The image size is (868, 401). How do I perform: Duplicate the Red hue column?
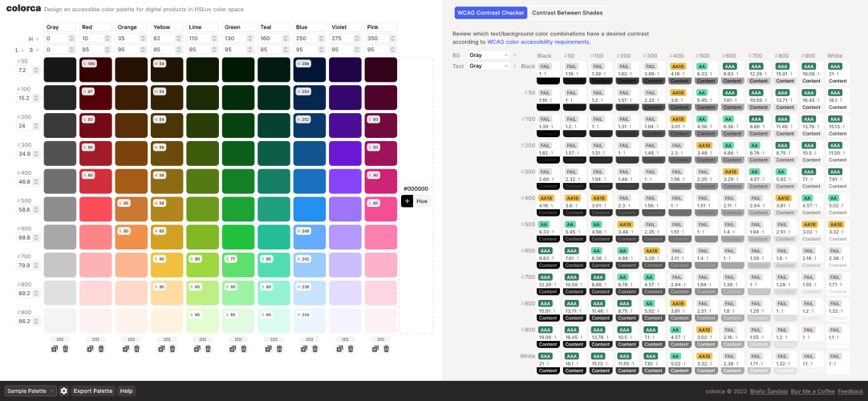click(90, 349)
